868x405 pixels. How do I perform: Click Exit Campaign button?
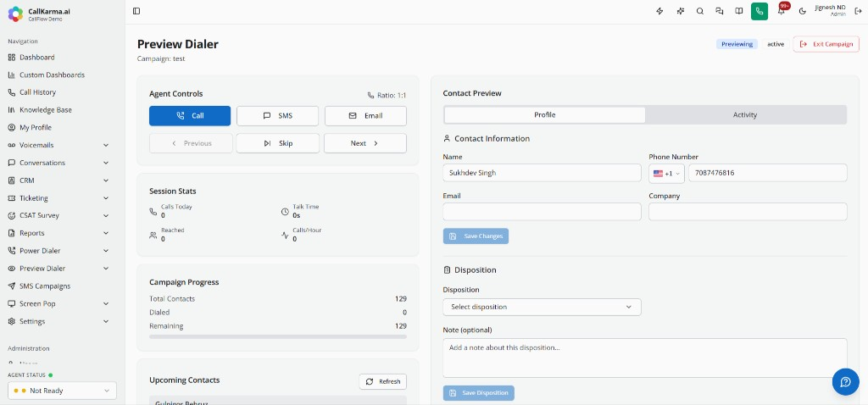coord(826,44)
